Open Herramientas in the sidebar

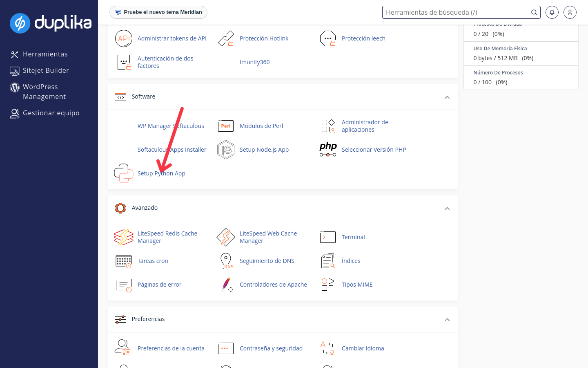[x=45, y=54]
